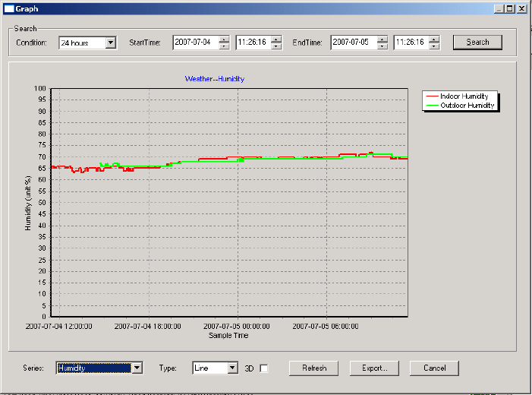
Task: Click the Humidity (unit %) axis title
Action: coord(28,203)
